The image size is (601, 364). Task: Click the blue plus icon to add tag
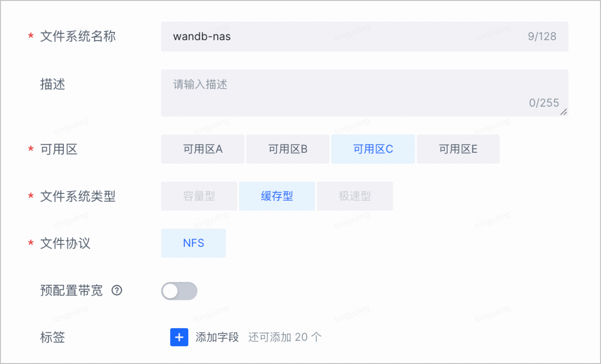pos(179,337)
